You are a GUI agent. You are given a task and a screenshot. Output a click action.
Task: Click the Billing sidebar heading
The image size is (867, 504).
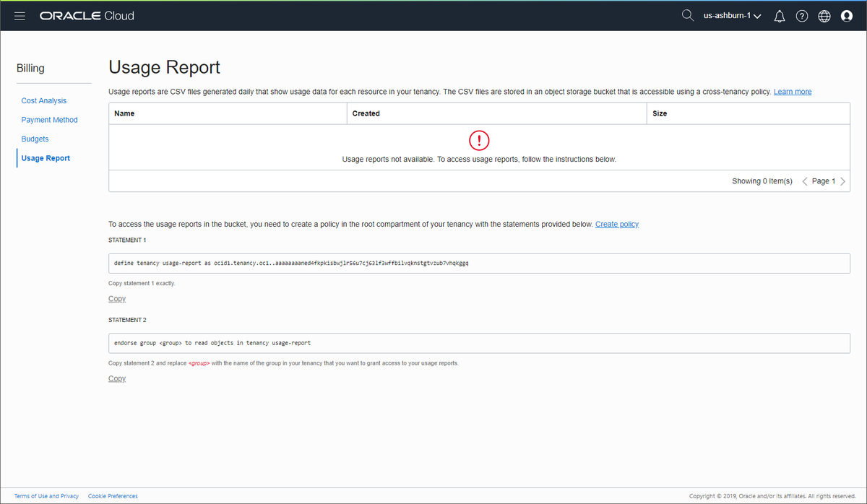[30, 69]
